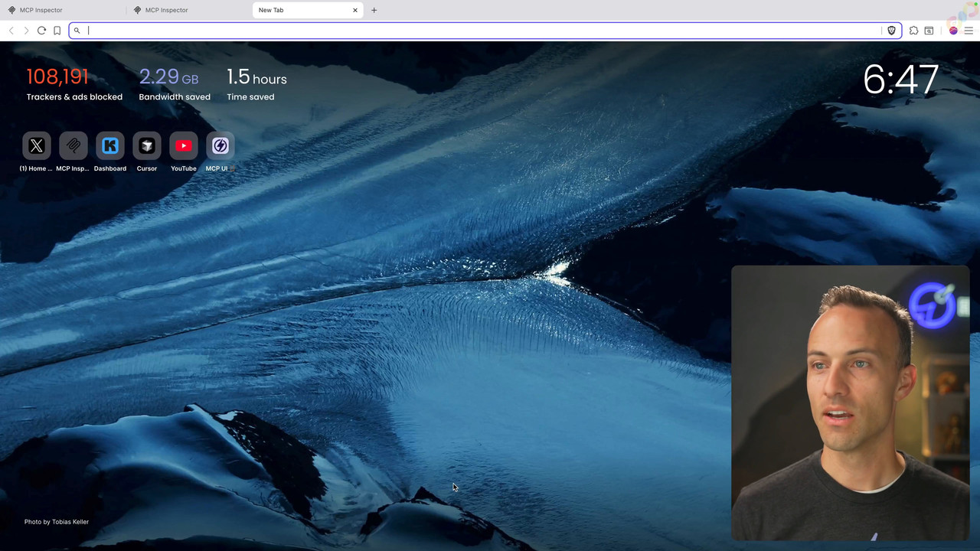
Task: Click the forward navigation arrow
Action: coord(26,31)
